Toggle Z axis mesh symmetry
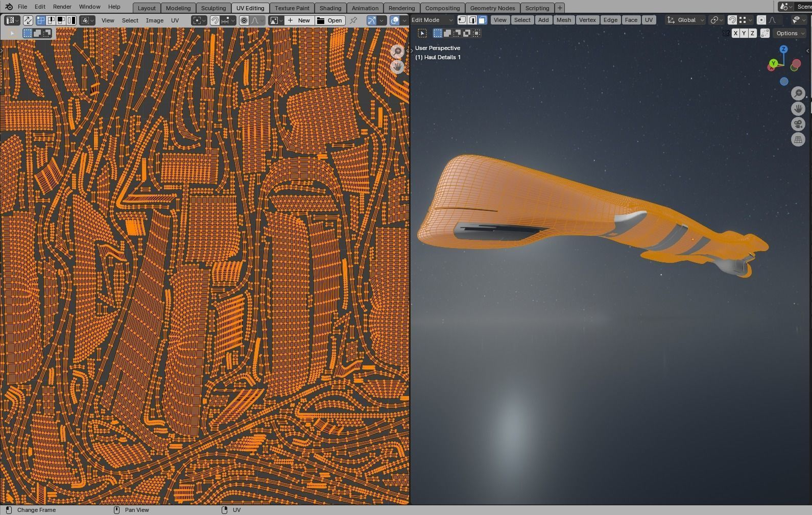Viewport: 812px width, 515px height. (x=752, y=33)
